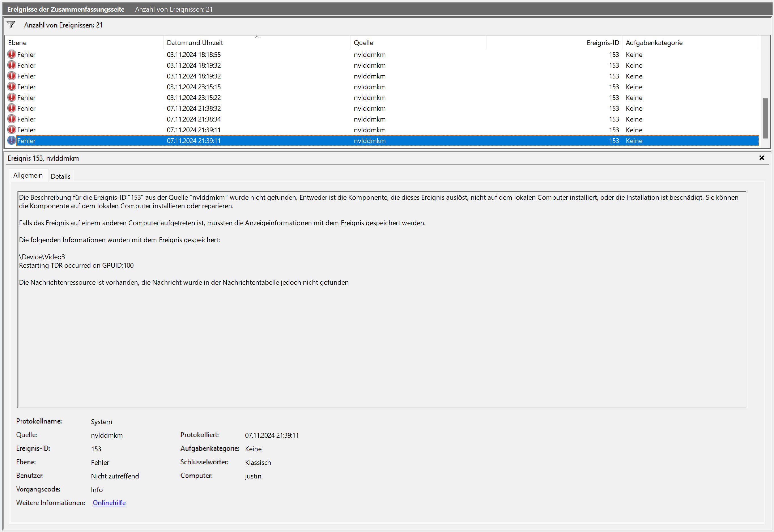Open the Onlinehilfe link

click(x=109, y=503)
